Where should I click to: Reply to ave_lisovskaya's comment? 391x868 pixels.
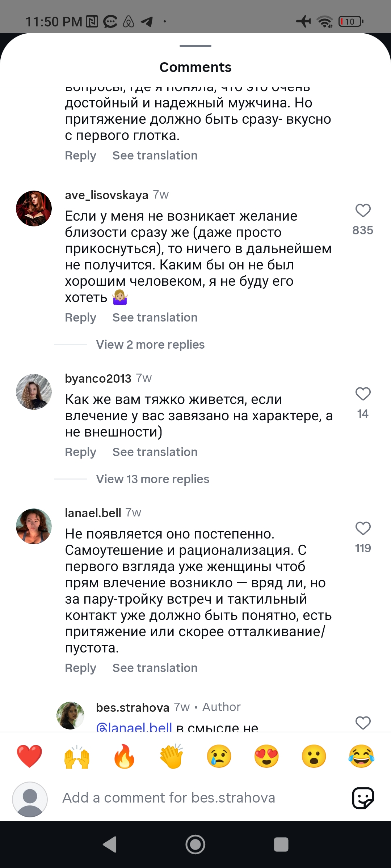click(x=80, y=318)
